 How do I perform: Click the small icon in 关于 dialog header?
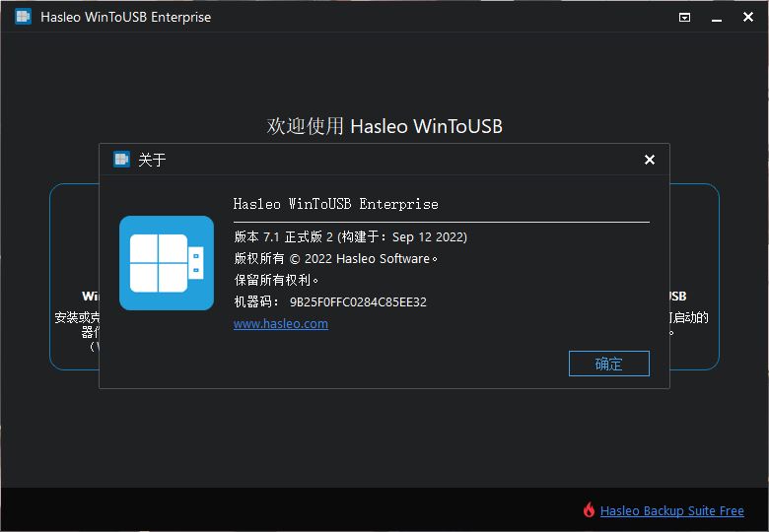(121, 160)
